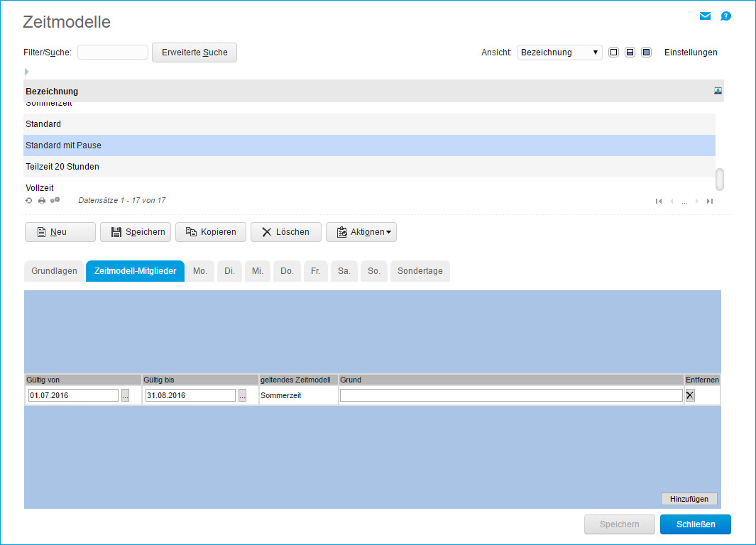Click the toolbar Speichern button
756x545 pixels.
click(136, 232)
